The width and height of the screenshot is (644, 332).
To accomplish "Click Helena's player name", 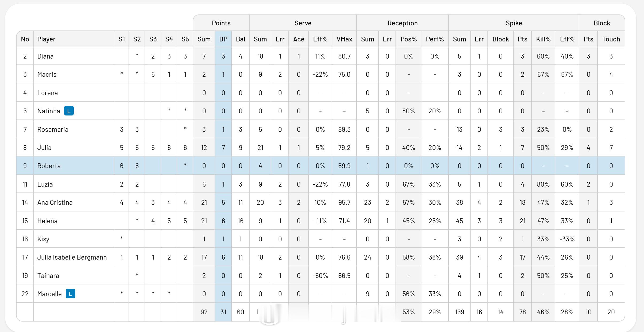I will tap(47, 221).
